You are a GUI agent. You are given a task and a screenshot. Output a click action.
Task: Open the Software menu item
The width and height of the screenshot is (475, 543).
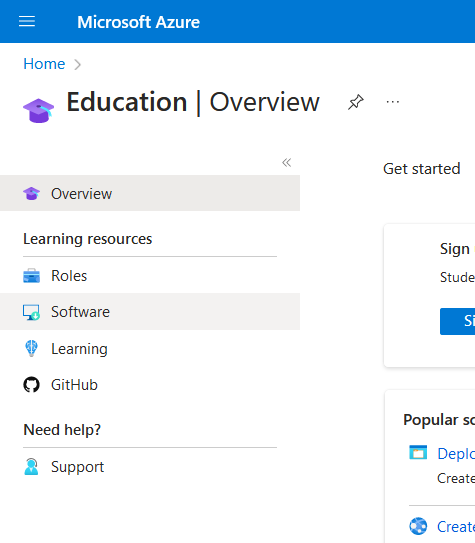(x=150, y=312)
